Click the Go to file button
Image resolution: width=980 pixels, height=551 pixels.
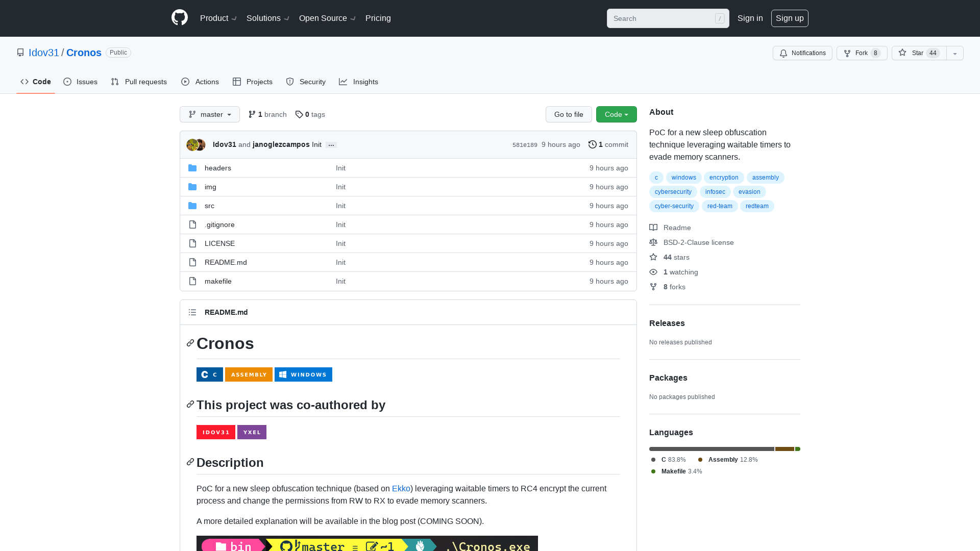(568, 114)
